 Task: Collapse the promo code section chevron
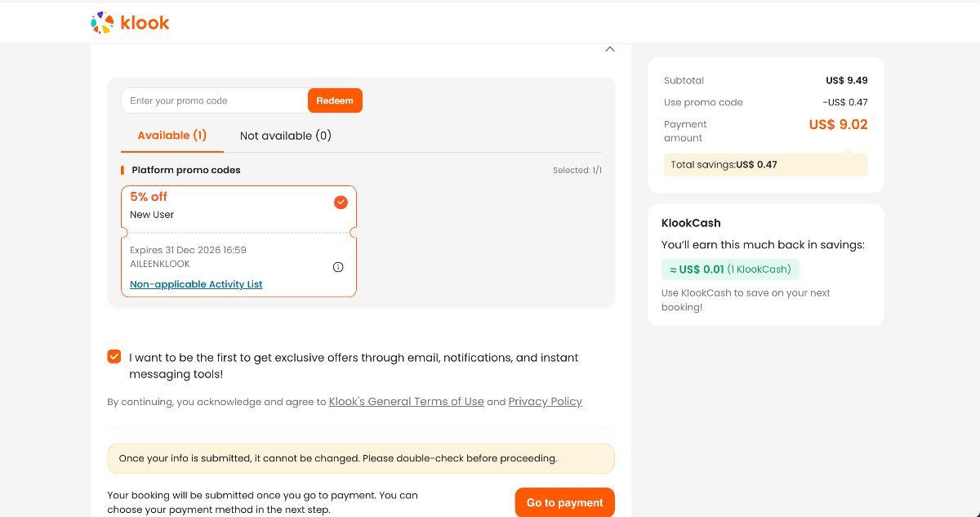tap(609, 49)
